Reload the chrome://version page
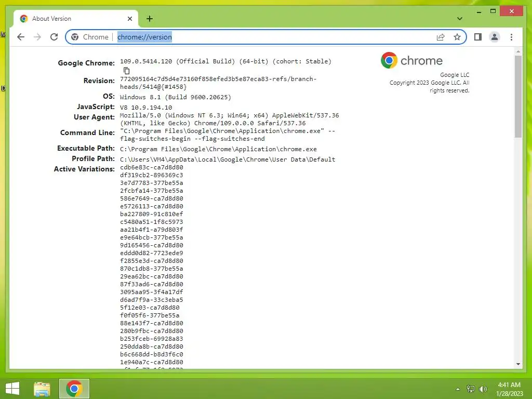Screen dimensions: 532x399 coord(54,37)
